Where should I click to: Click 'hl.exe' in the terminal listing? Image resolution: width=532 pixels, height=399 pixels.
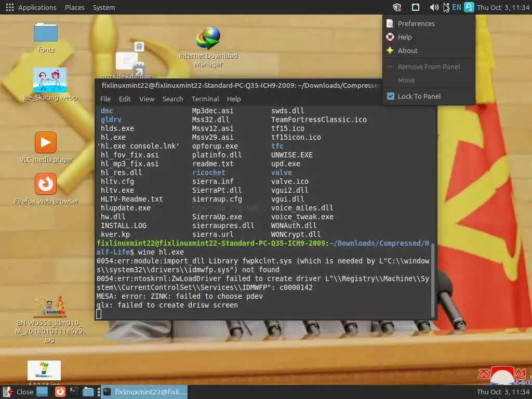[x=113, y=137]
